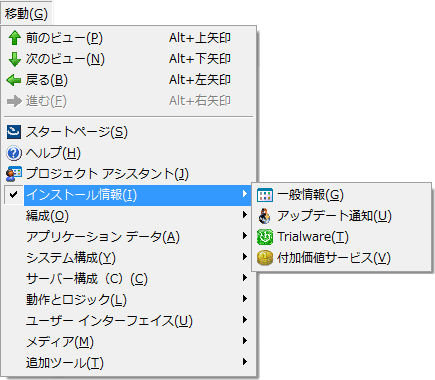Click the プロジェクト アシスタント icon
435x380 pixels.
(14, 174)
